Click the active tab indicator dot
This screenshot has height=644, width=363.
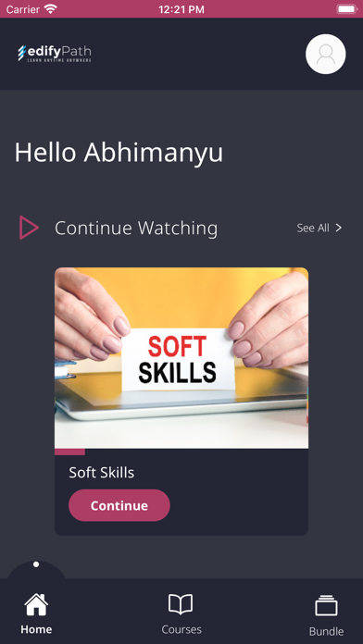point(36,564)
